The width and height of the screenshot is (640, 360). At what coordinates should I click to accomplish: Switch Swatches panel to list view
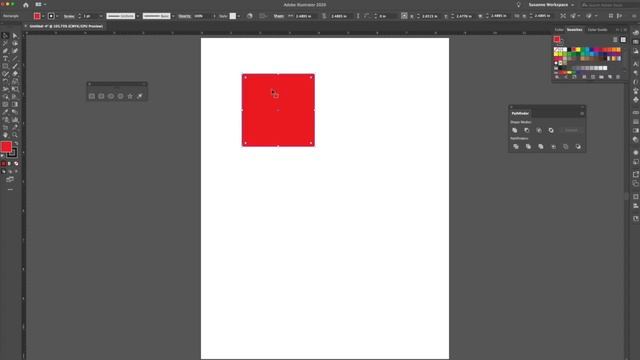(x=615, y=40)
